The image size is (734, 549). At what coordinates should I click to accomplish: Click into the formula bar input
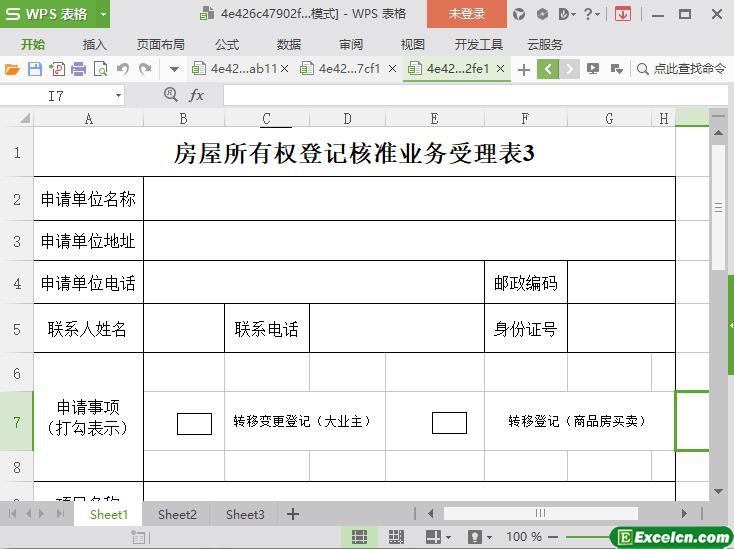pos(476,95)
